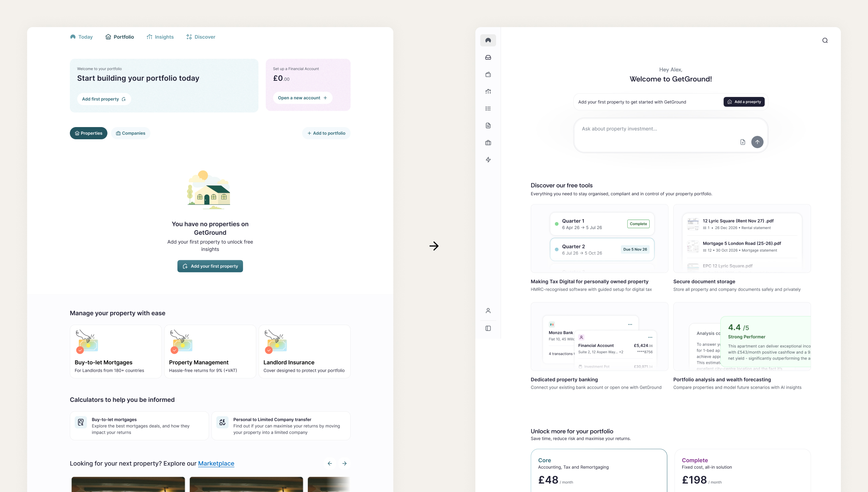Image resolution: width=868 pixels, height=492 pixels.
Task: Open 12 Lyric Square (Rent Nov 27) .pdf
Action: point(742,224)
